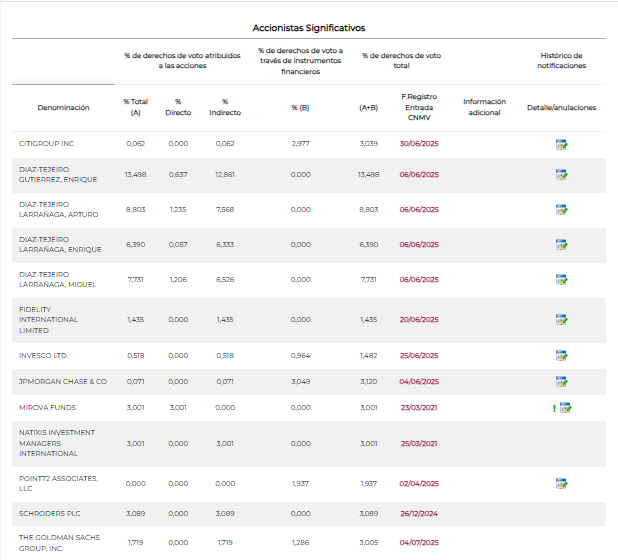Open notification history icon for DIAZ-TEJEIRO LARRAÑAGA, MIGUEL
The width and height of the screenshot is (618, 560).
tap(561, 279)
